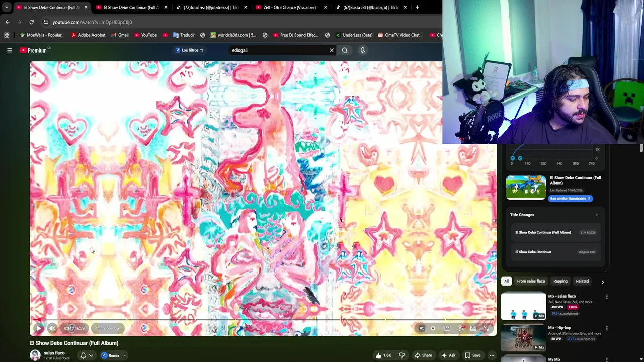Screen dimensions: 644x362
Task: Open the El Show Debe Continuar thumbnail preview
Action: [x=526, y=187]
